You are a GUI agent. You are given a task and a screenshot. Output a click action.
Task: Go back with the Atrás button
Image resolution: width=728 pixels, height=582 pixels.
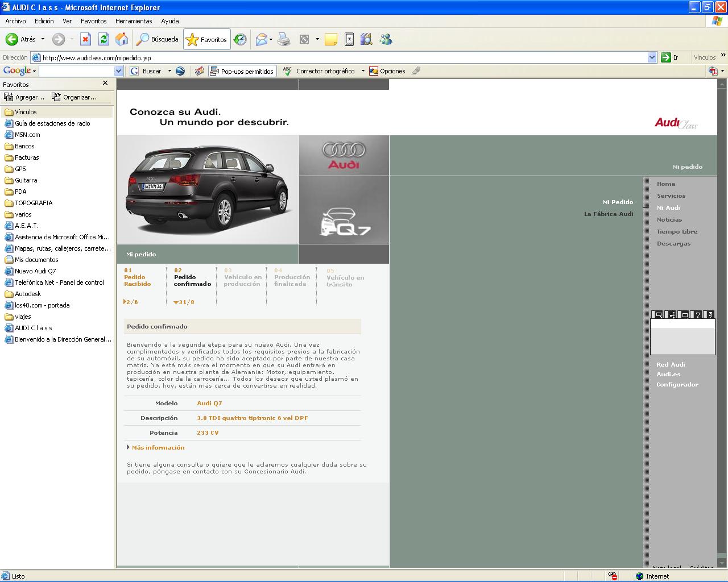coord(21,39)
